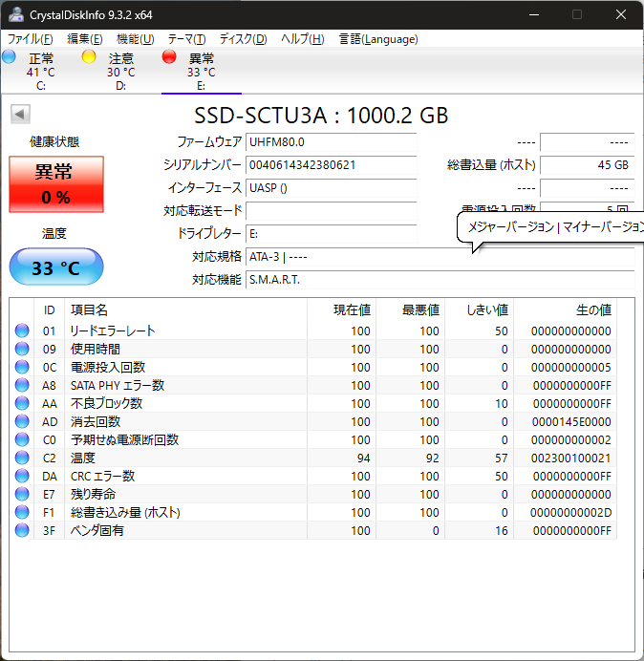The image size is (644, 661).
Task: Click the status icon for ベンダ固有 row
Action: click(x=22, y=530)
